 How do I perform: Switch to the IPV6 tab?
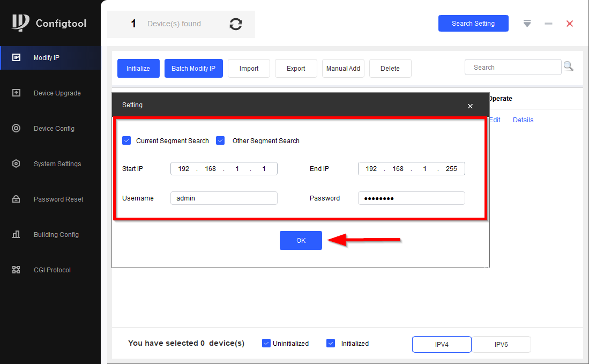tap(501, 345)
